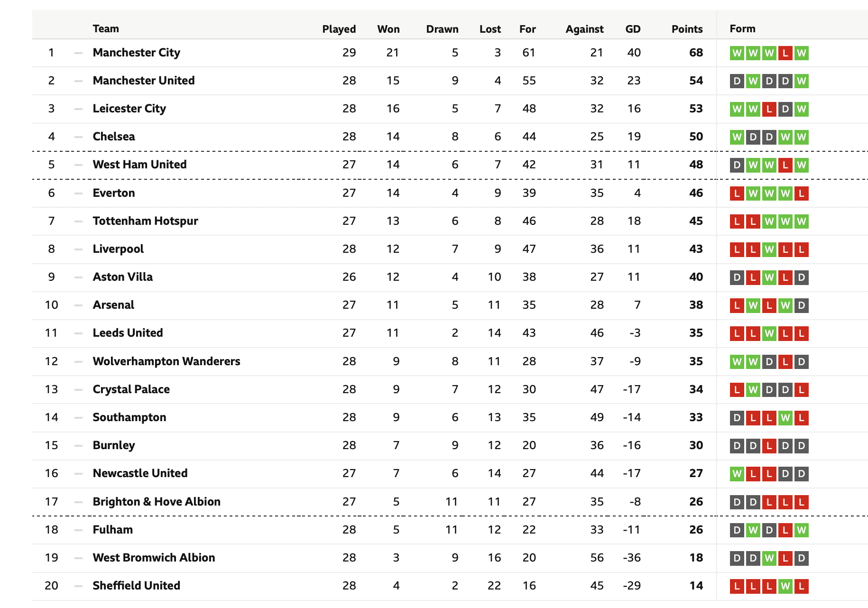Click the Points column header
This screenshot has height=608, width=868.
(x=687, y=29)
